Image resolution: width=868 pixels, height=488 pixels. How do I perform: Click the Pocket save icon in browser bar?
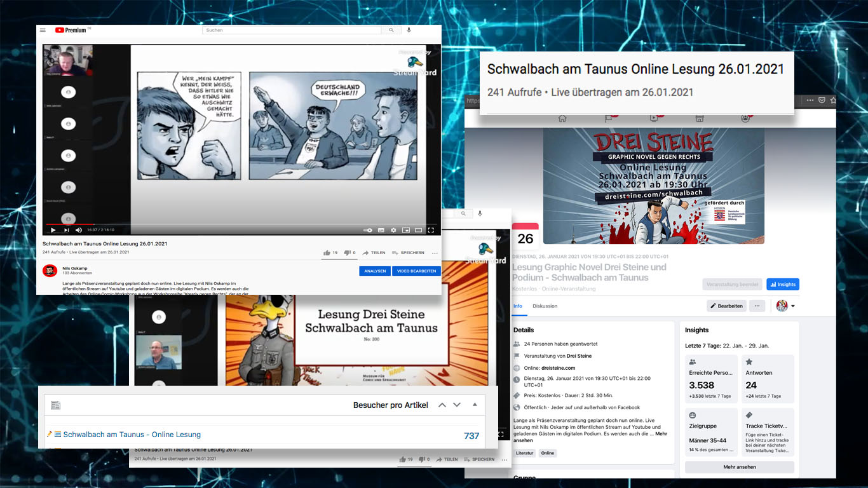click(822, 100)
